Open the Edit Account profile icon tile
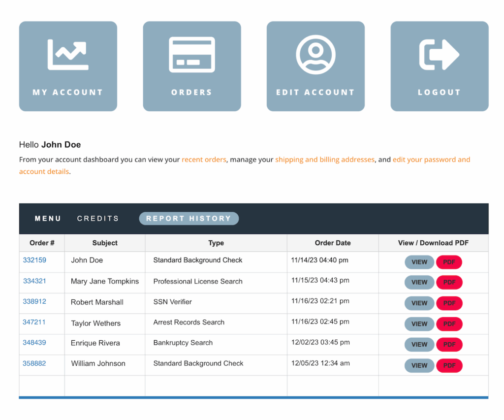This screenshot has width=504, height=420. click(x=315, y=66)
